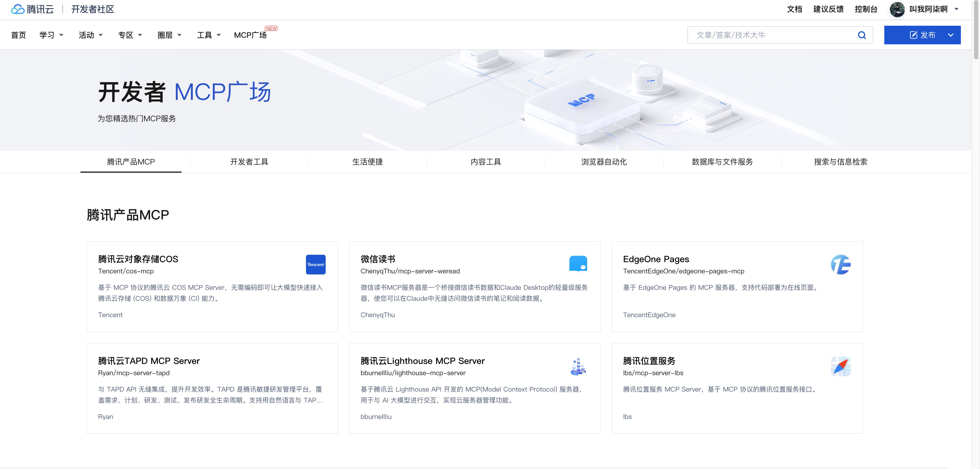Click the author name TencentEdgeOne
This screenshot has height=469, width=980.
tap(649, 315)
